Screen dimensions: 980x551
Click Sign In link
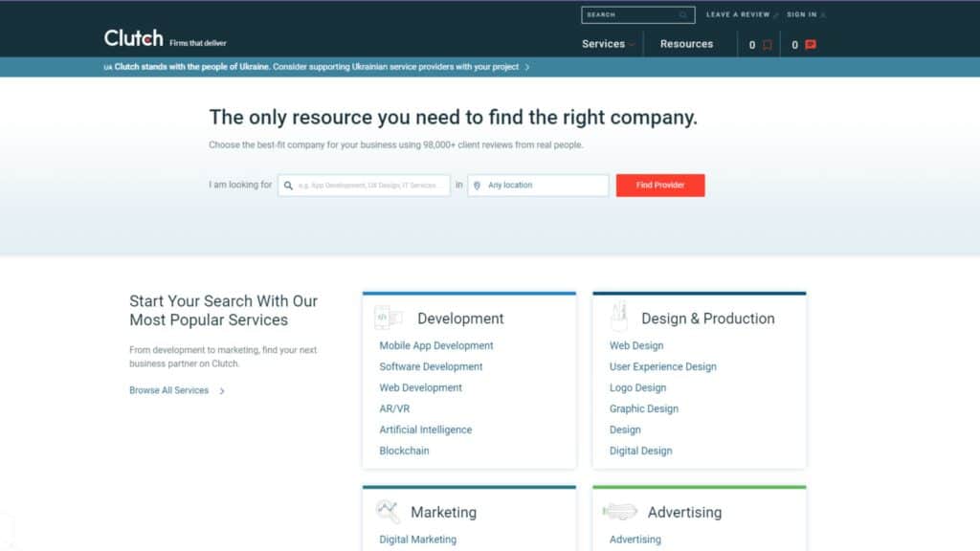pyautogui.click(x=801, y=14)
